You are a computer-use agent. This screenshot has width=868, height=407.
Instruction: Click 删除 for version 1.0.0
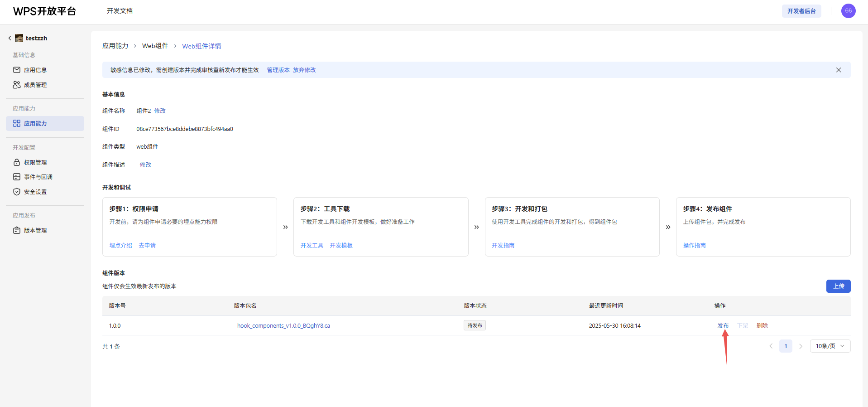tap(762, 325)
